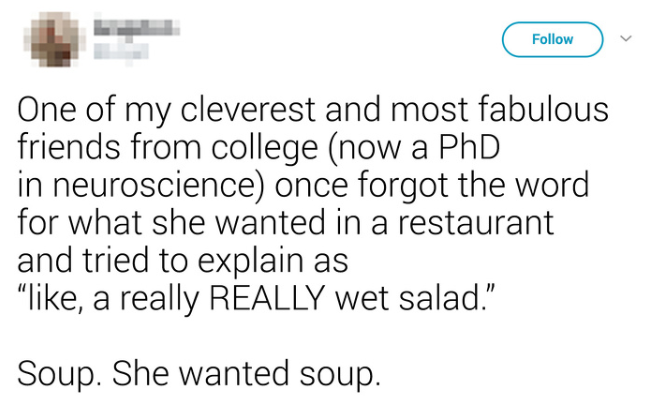
Task: Click the word "One" starting the tweet
Action: point(50,112)
